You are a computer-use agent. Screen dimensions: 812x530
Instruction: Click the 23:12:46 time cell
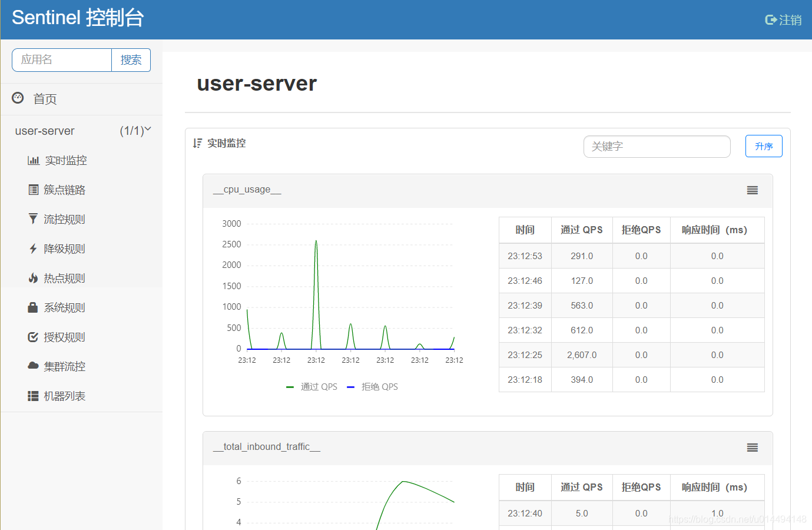point(525,281)
